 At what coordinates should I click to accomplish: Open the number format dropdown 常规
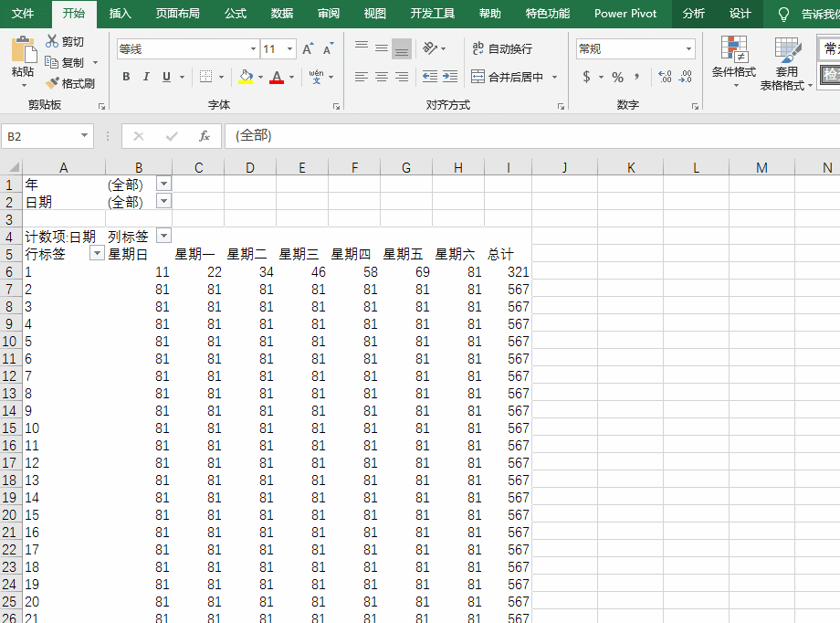click(x=688, y=48)
